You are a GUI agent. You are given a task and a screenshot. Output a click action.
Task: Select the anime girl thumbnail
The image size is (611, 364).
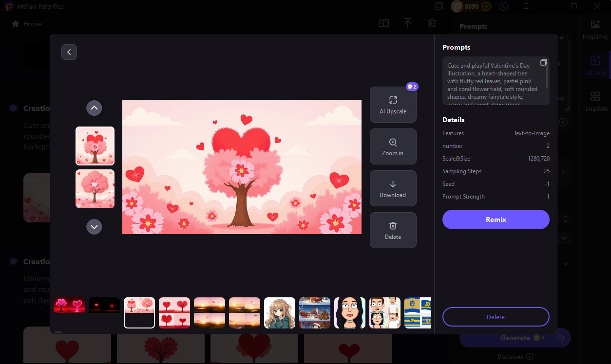[x=279, y=312]
